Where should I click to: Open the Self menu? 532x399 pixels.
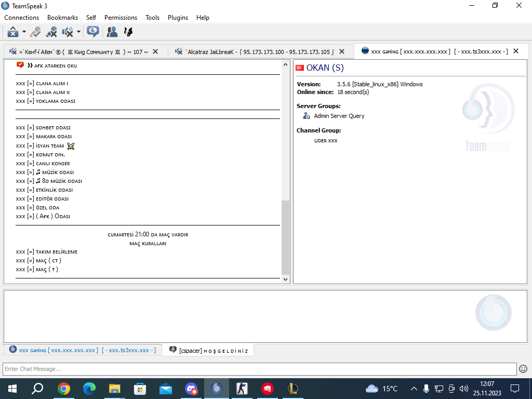click(x=91, y=18)
